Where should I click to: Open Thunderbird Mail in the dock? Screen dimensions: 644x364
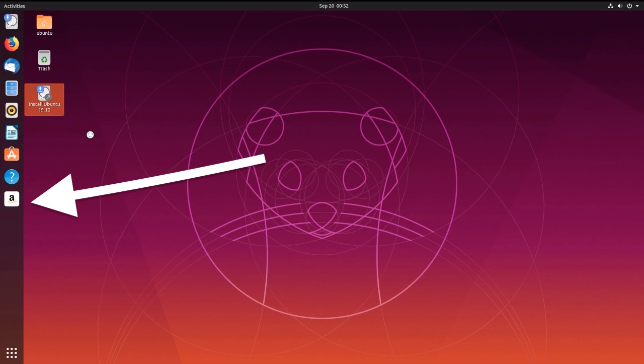(x=12, y=66)
